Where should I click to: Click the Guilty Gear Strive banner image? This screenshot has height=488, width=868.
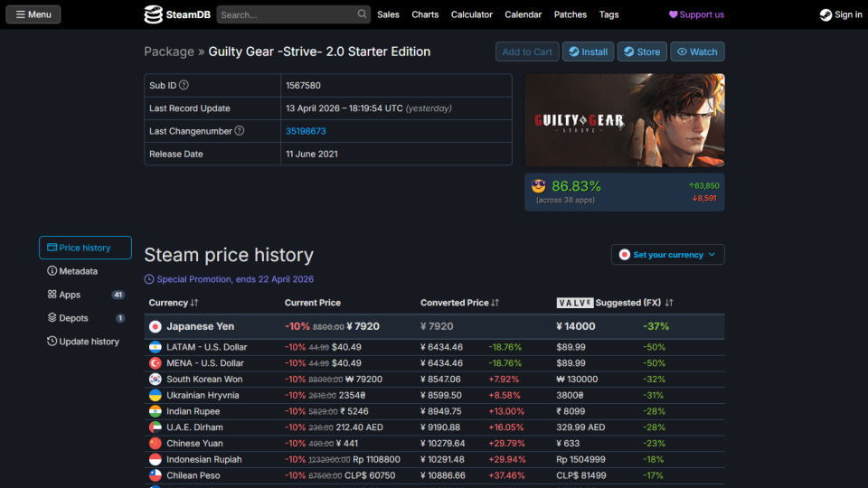(624, 120)
